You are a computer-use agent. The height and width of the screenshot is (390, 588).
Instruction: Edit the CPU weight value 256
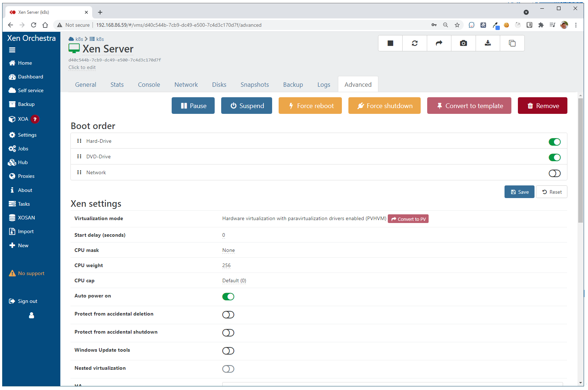click(226, 265)
